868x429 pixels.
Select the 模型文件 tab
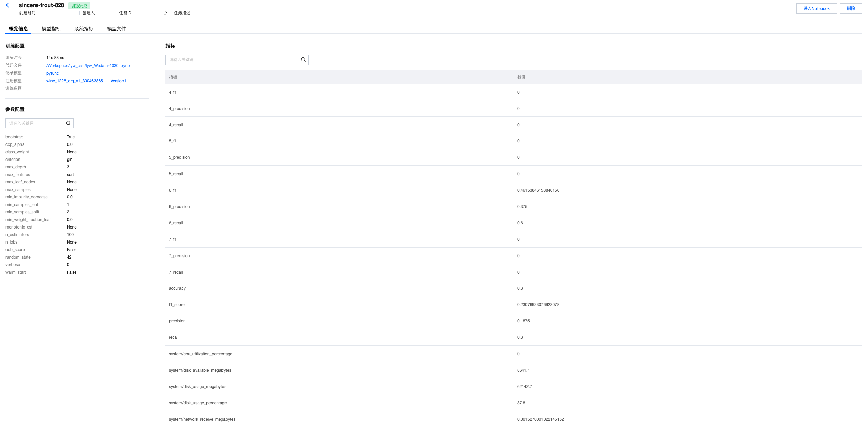(x=117, y=29)
